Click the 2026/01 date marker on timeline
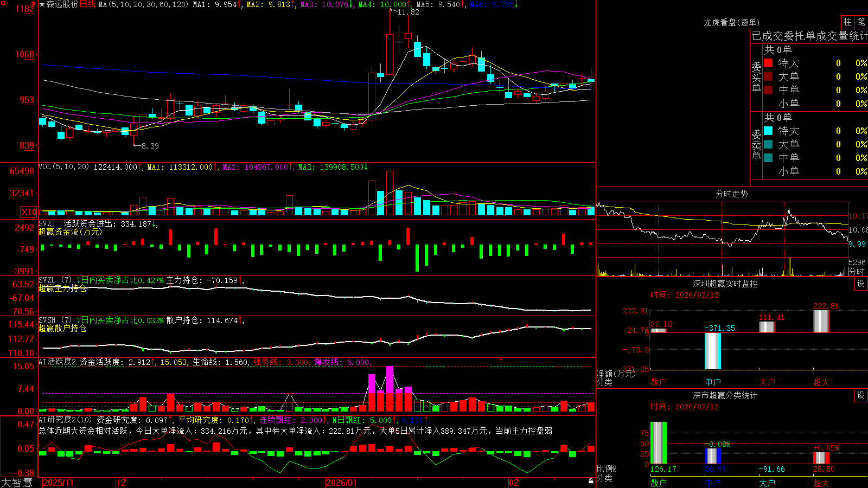The height and width of the screenshot is (488, 868). (342, 483)
